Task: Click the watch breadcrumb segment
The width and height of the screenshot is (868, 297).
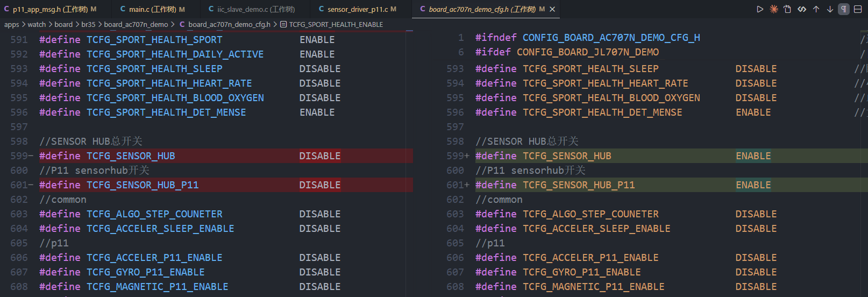Action: pyautogui.click(x=37, y=25)
